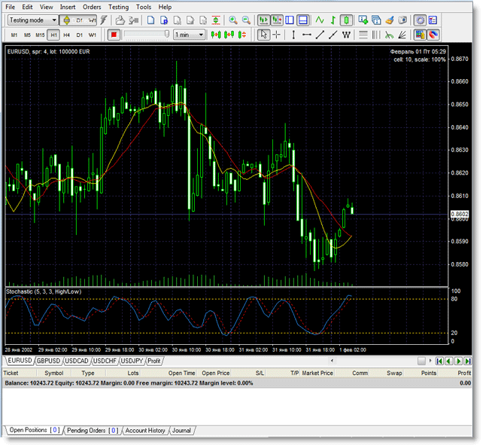Viewport: 489px width, 448px height.
Task: Toggle magnet snap mode
Action: 433,35
